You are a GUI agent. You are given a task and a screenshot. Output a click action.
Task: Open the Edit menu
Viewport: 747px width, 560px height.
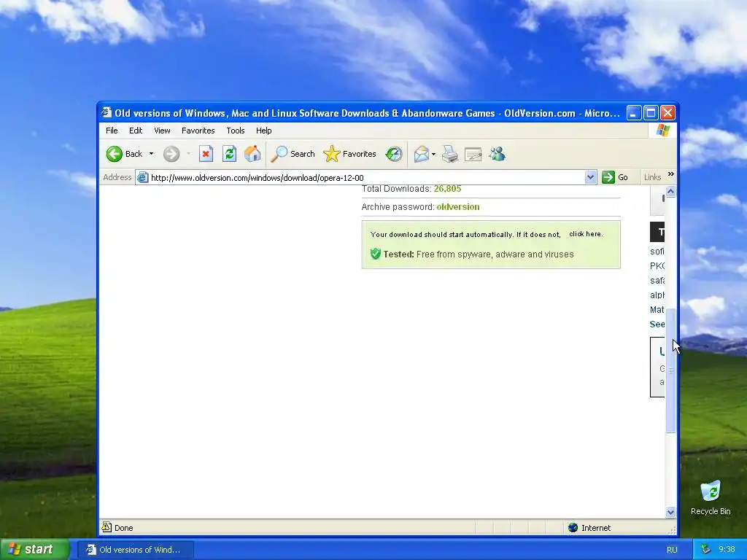pos(136,131)
